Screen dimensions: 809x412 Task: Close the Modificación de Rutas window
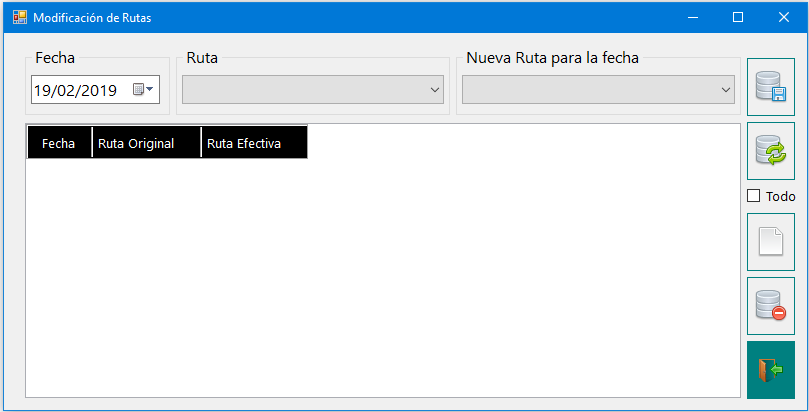click(x=784, y=18)
